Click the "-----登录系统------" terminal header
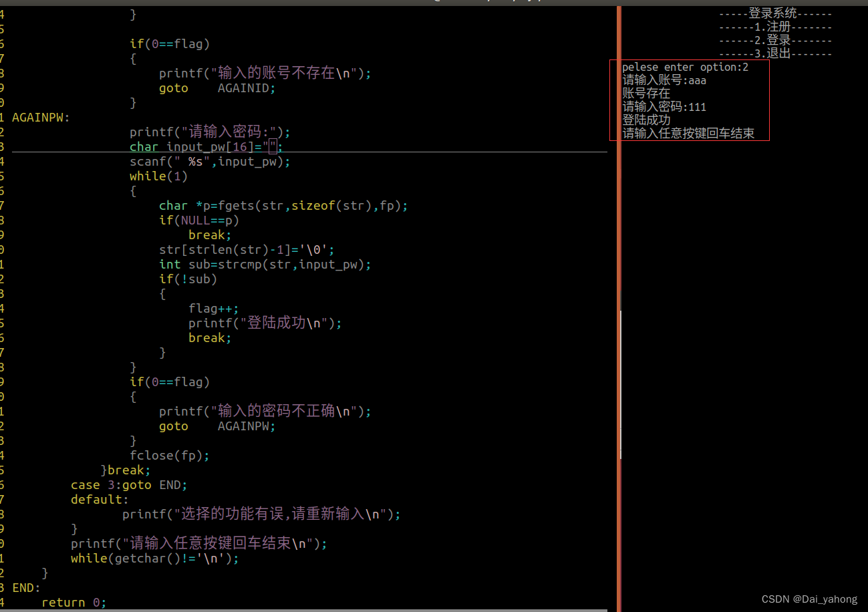 point(776,13)
